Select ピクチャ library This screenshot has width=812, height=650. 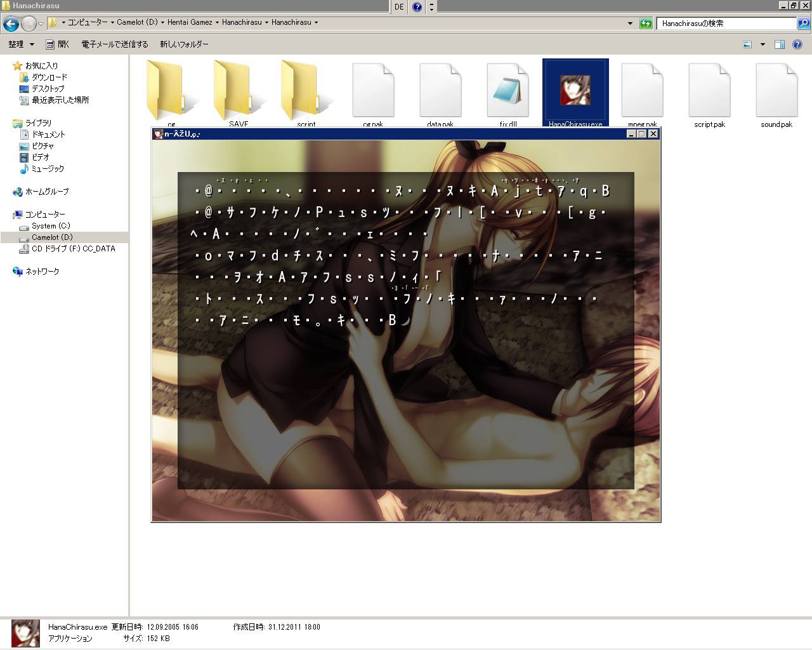(x=43, y=145)
